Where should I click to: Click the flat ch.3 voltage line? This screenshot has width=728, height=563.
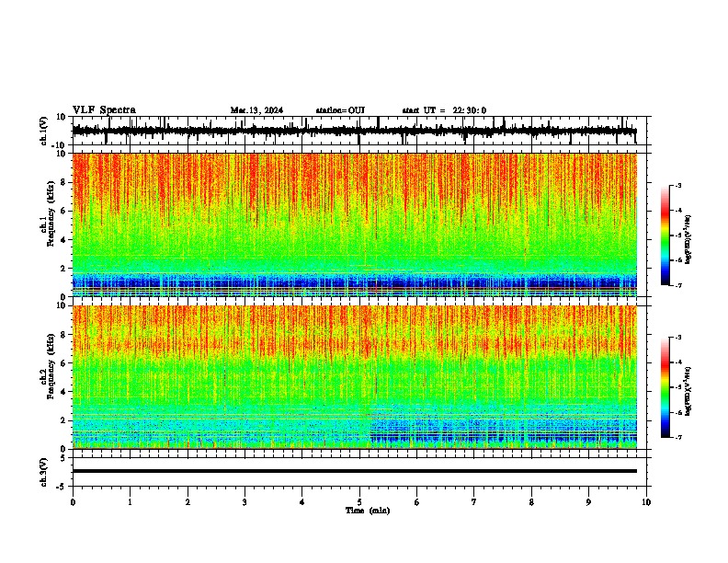(x=355, y=471)
